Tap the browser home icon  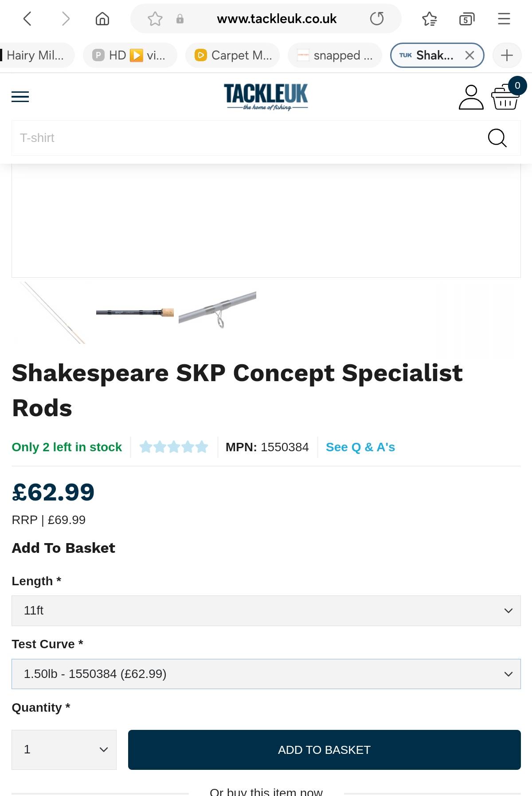pos(102,19)
